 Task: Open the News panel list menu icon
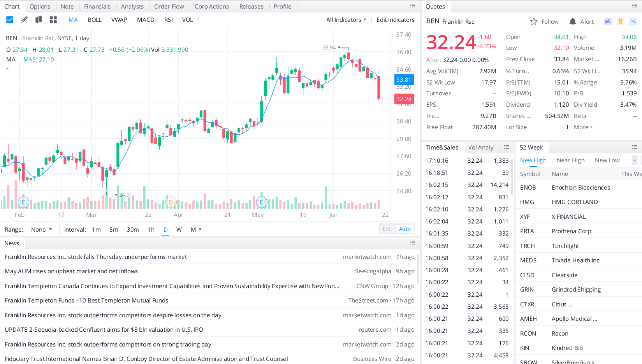click(x=413, y=243)
